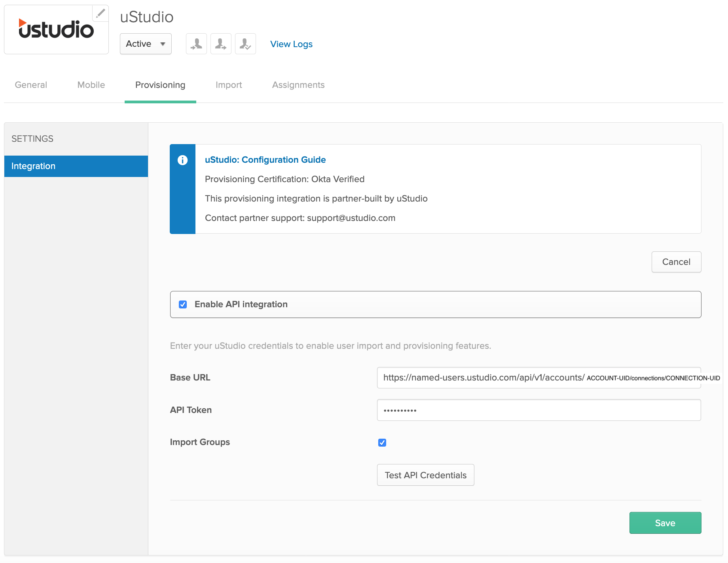Click the person icon with right arrow
Screen dimensions: 728x563
coord(221,44)
